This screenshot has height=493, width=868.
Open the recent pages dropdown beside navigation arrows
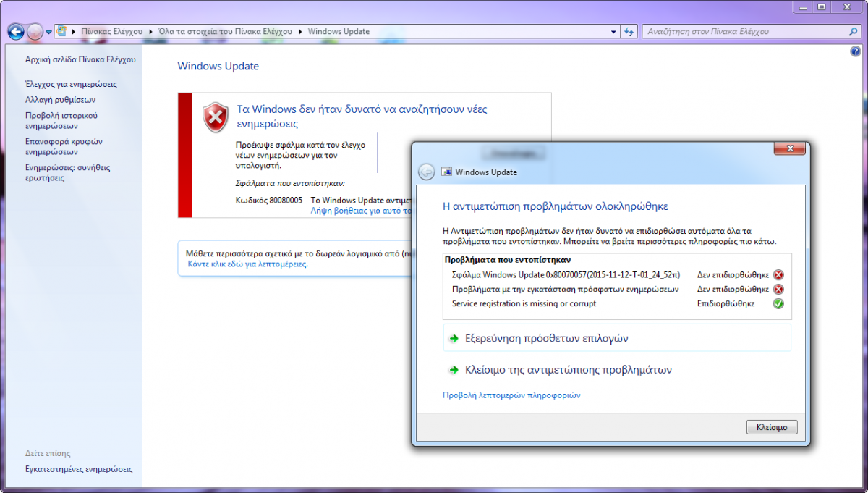48,32
